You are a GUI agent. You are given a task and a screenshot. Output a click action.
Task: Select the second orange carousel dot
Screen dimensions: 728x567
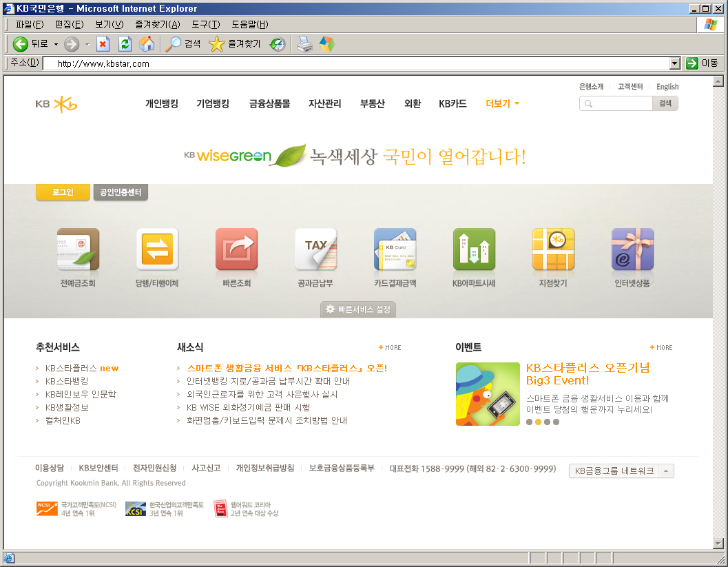point(538,422)
